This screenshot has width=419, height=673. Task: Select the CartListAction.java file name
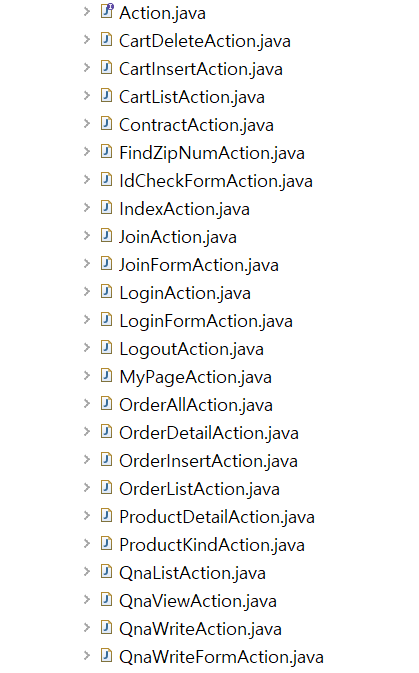(192, 97)
